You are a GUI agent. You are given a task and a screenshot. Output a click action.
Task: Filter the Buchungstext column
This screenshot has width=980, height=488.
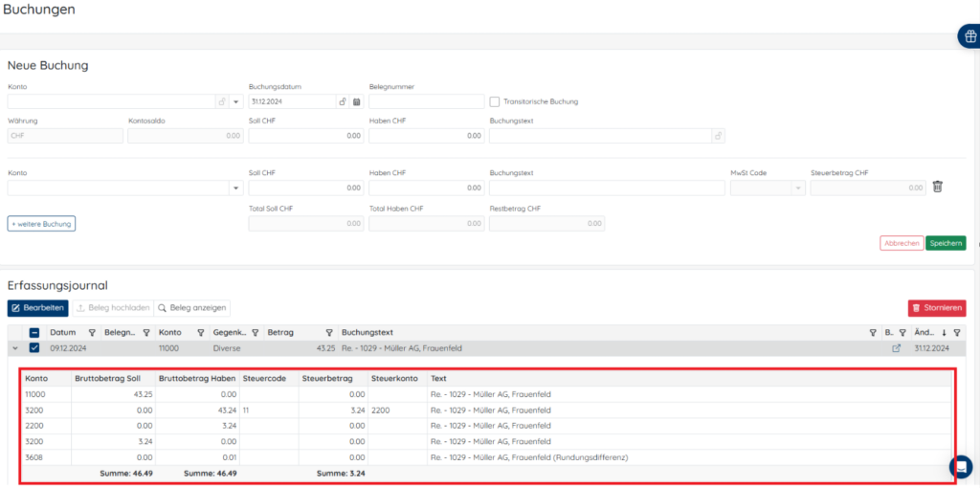click(x=873, y=332)
